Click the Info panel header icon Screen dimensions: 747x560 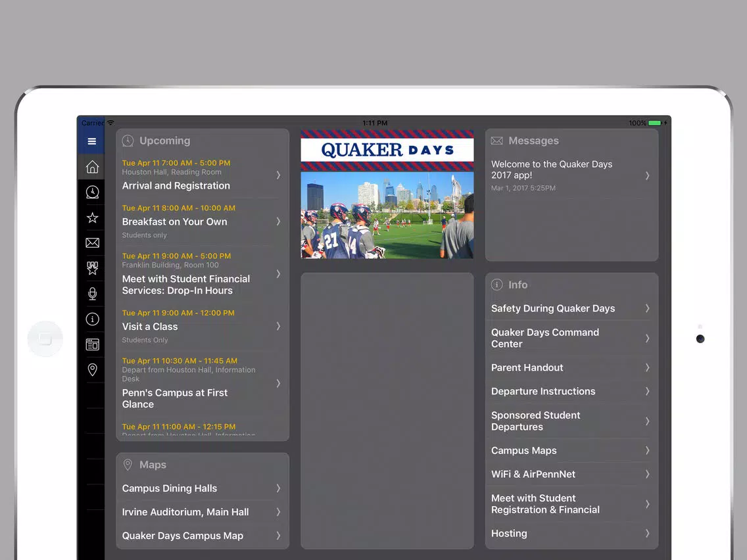point(497,285)
